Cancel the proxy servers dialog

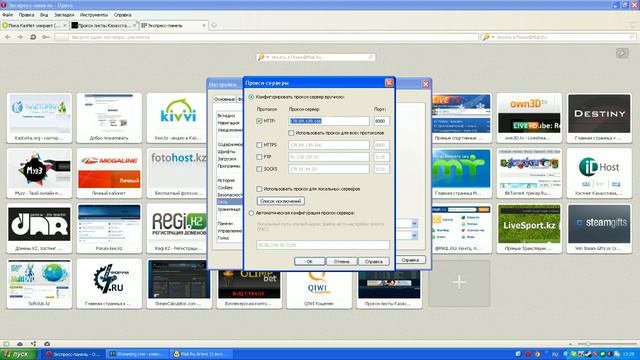click(342, 261)
